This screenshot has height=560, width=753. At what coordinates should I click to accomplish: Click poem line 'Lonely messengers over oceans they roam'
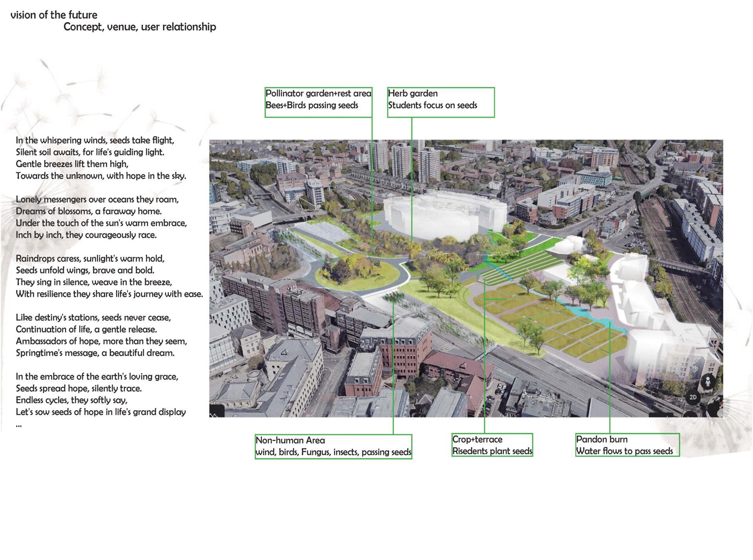click(x=97, y=199)
